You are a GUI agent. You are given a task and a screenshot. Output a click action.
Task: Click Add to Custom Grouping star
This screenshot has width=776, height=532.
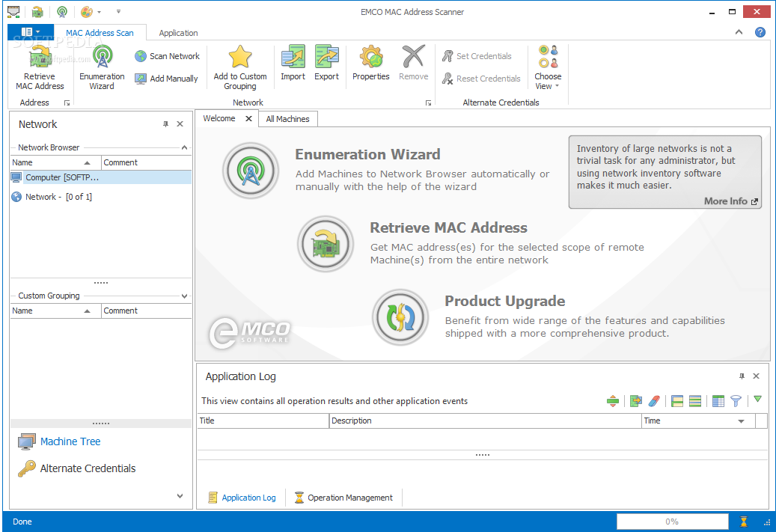click(240, 68)
